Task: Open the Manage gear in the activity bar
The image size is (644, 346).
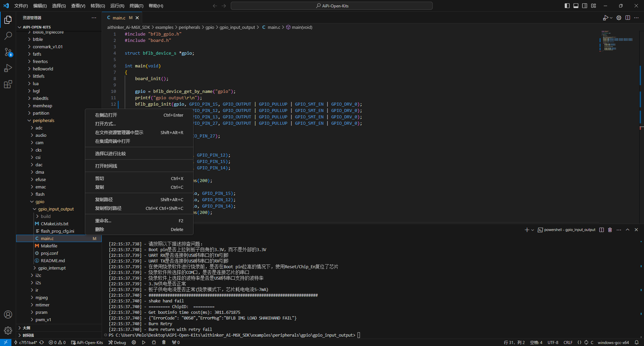Action: pos(8,331)
